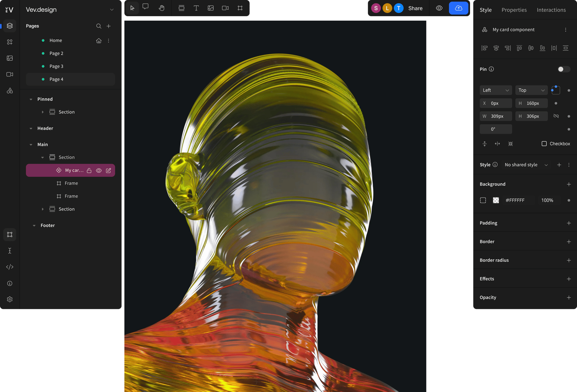Click the background color swatch
577x392 pixels.
[496, 200]
